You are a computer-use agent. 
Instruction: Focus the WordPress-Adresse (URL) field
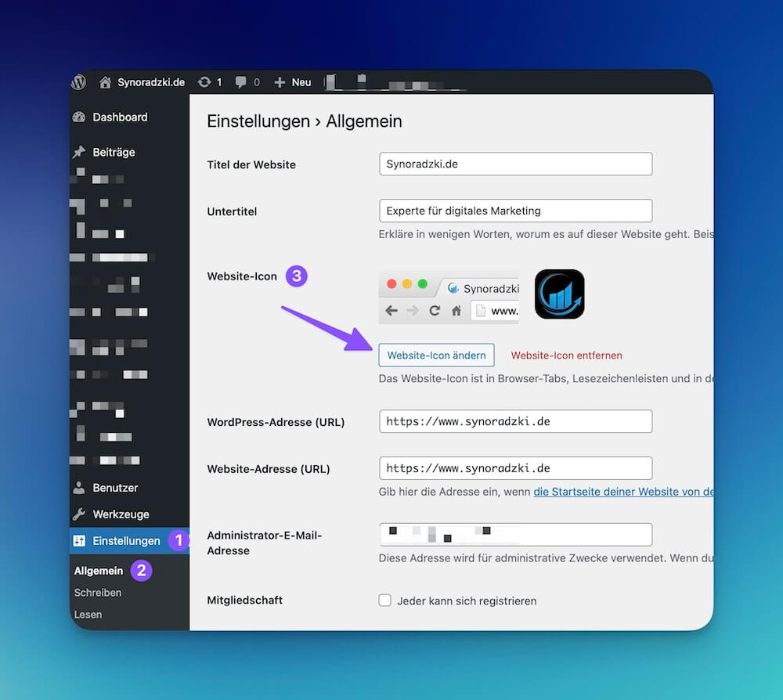pyautogui.click(x=515, y=421)
